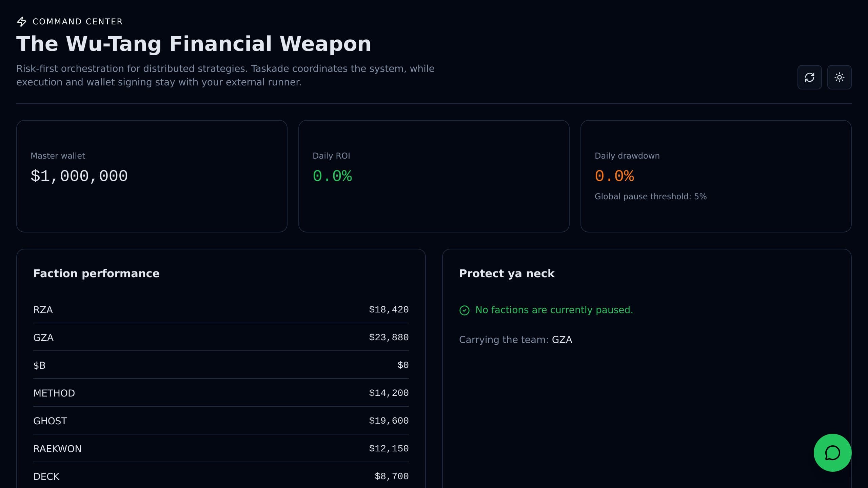Select the orange Daily drawdown 0.0% value

(614, 176)
